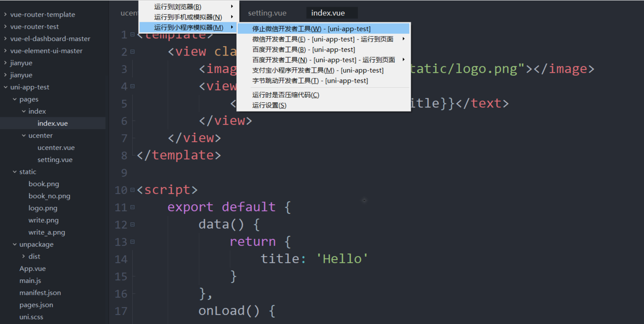The image size is (644, 324).
Task: Switch to the setting.vue editor tab
Action: tap(267, 13)
